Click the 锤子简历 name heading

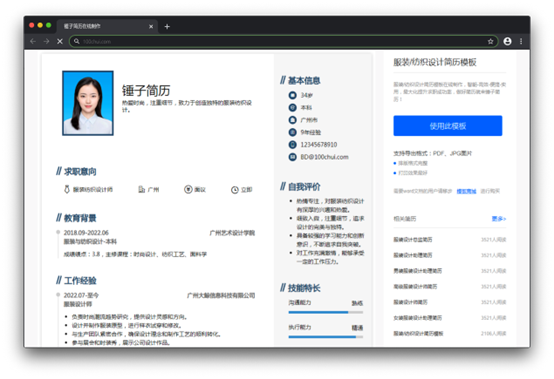click(146, 90)
